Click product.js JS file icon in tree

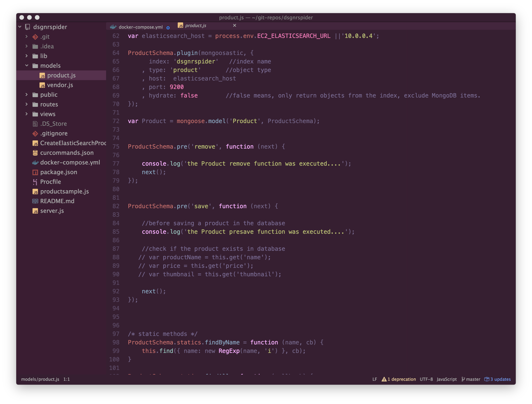[x=42, y=75]
